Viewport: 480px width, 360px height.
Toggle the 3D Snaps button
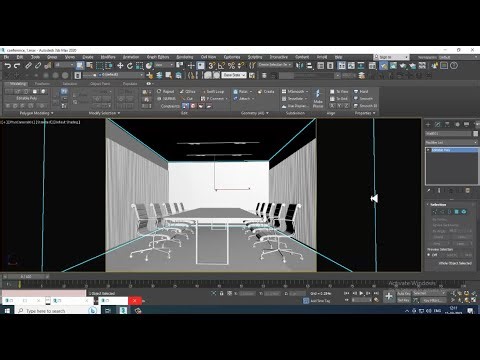click(211, 66)
